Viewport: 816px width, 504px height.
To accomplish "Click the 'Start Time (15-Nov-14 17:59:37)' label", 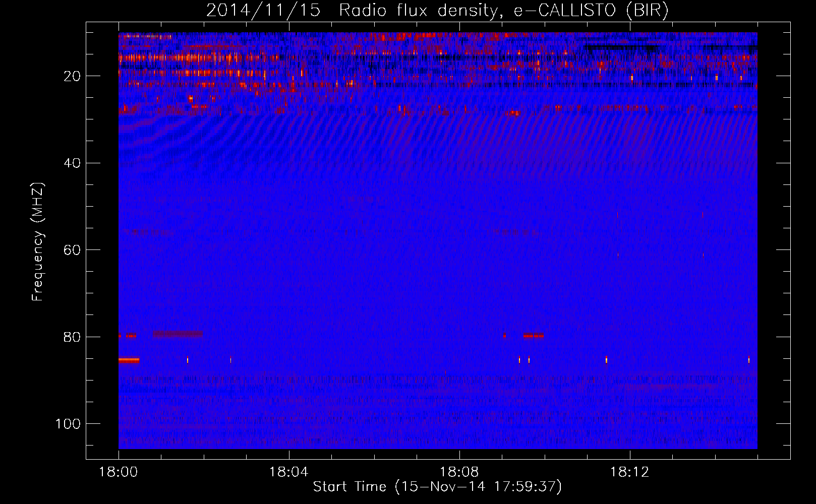I will click(x=437, y=487).
